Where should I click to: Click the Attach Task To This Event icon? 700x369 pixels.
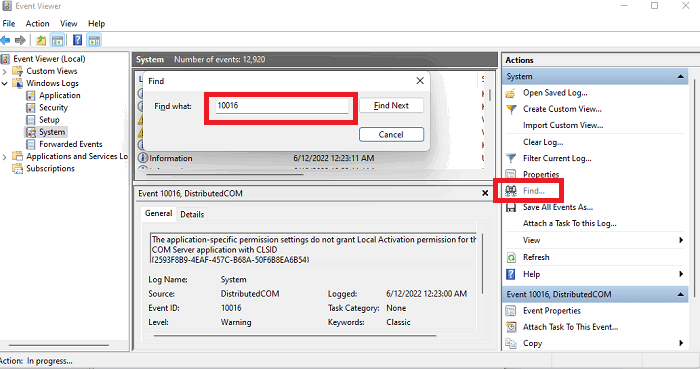[x=511, y=327]
